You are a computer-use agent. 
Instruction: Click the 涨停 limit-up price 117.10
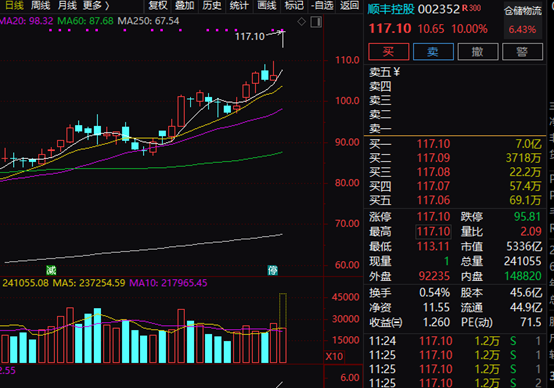[434, 217]
